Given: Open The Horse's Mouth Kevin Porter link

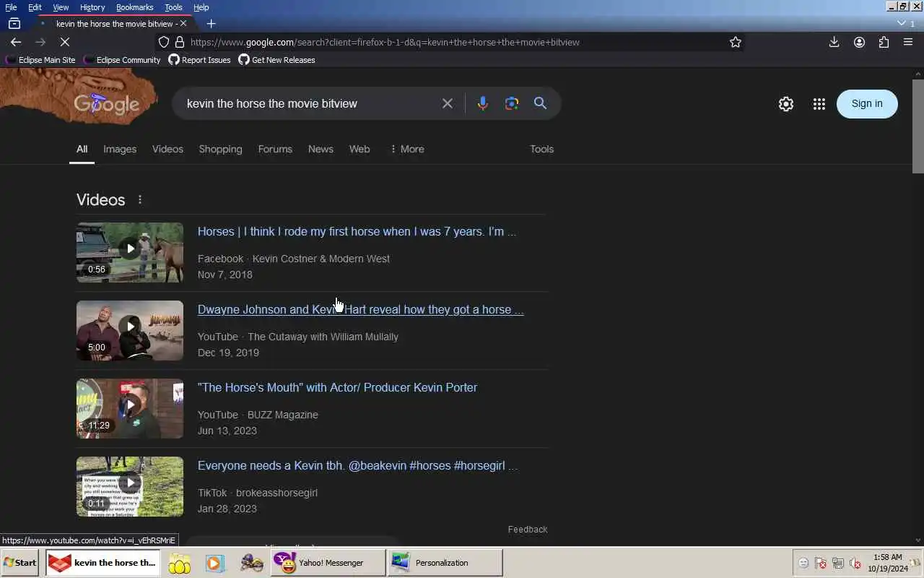Looking at the screenshot, I should [337, 387].
